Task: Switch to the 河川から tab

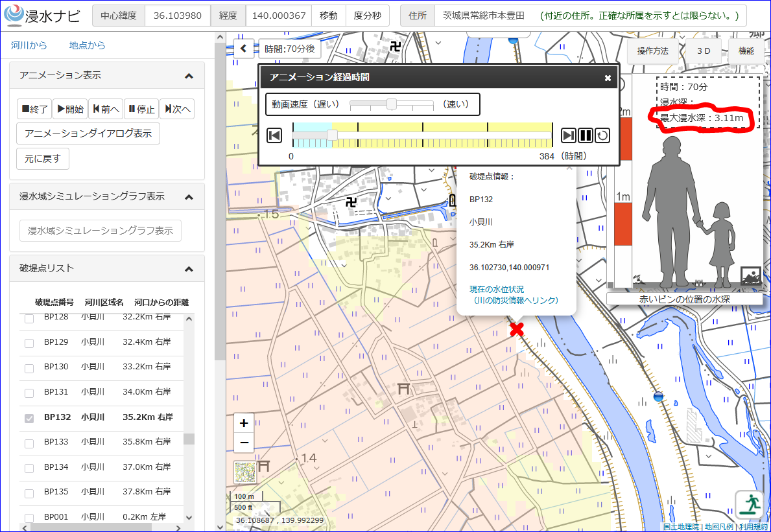Action: click(29, 45)
